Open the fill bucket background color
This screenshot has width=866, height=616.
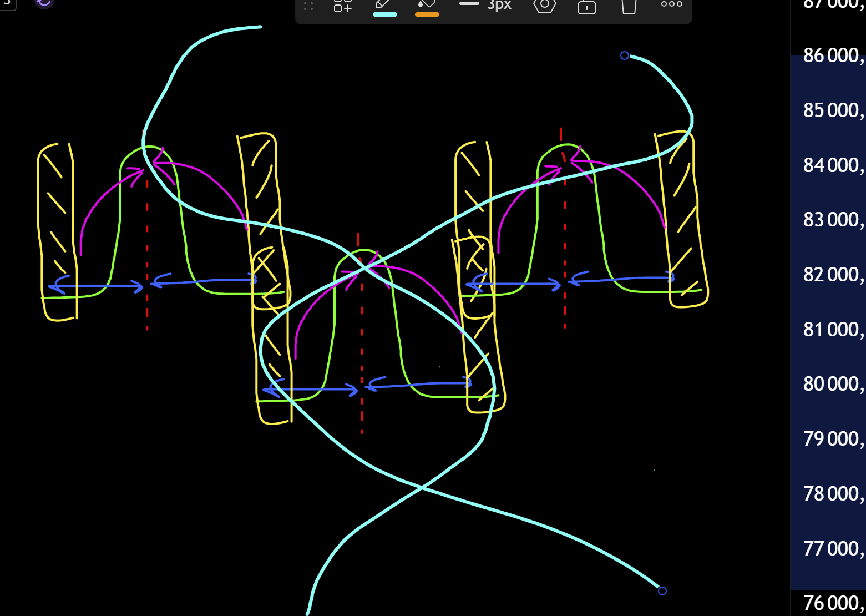427,4
